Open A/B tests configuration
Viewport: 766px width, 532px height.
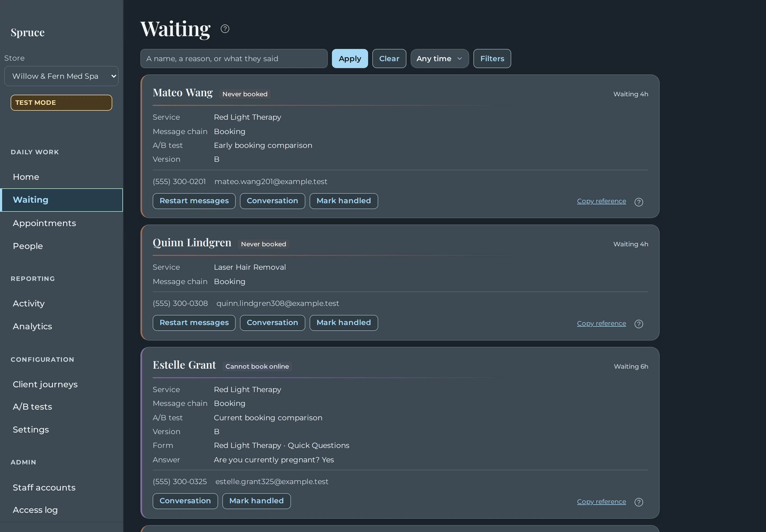(61, 407)
